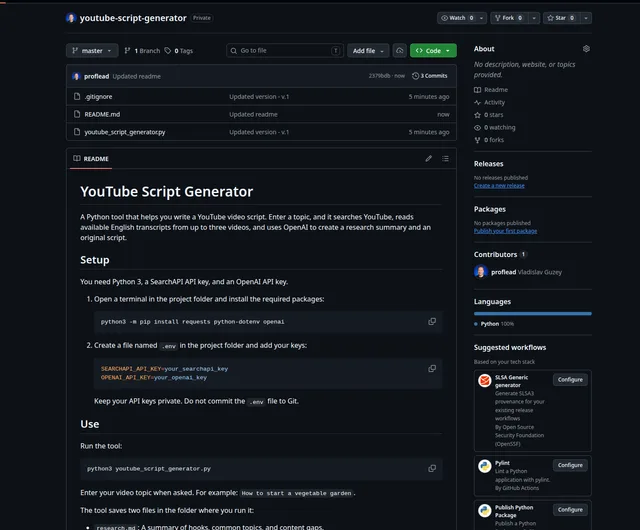Open the About settings gear icon
Screen dimensions: 640x530
586,49
